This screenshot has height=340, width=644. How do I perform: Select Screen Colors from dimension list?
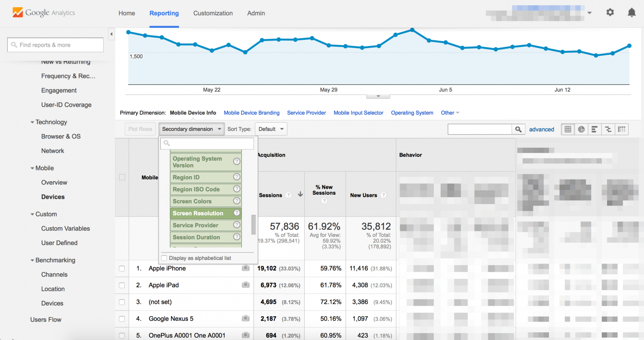[206, 201]
